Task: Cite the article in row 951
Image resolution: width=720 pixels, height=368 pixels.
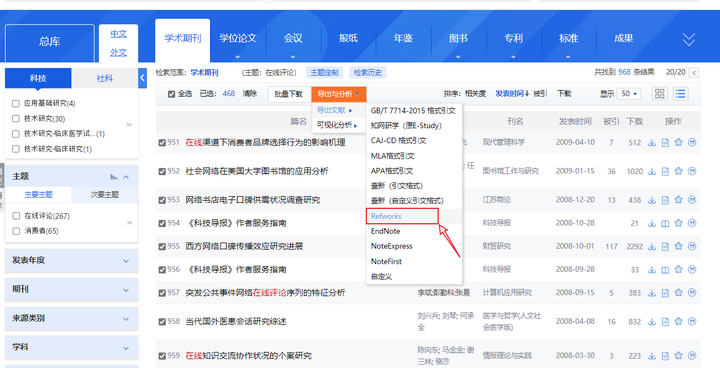Action: point(692,142)
